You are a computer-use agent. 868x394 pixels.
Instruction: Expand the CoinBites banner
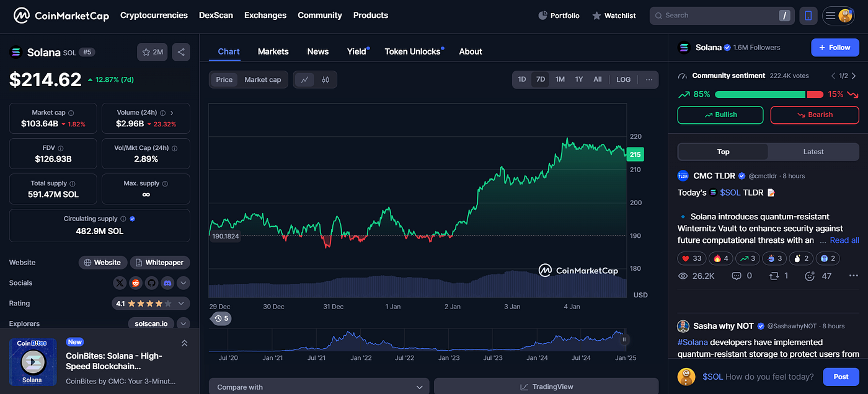click(184, 343)
